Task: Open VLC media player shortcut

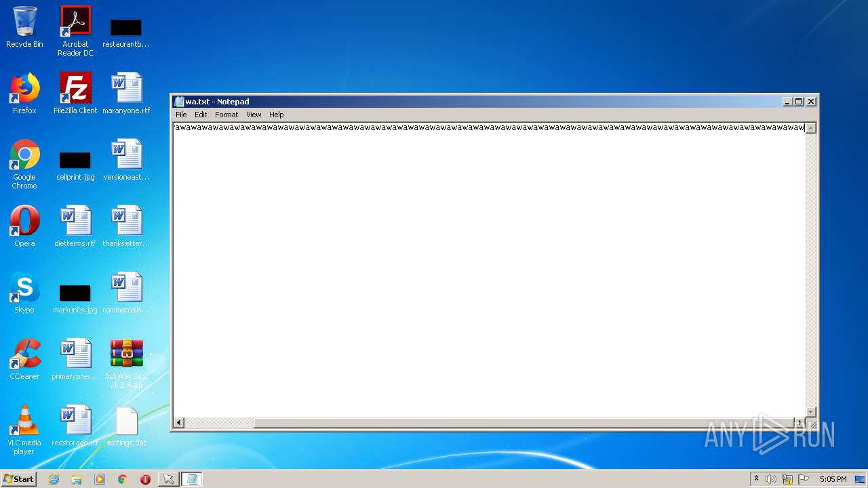Action: [x=24, y=430]
